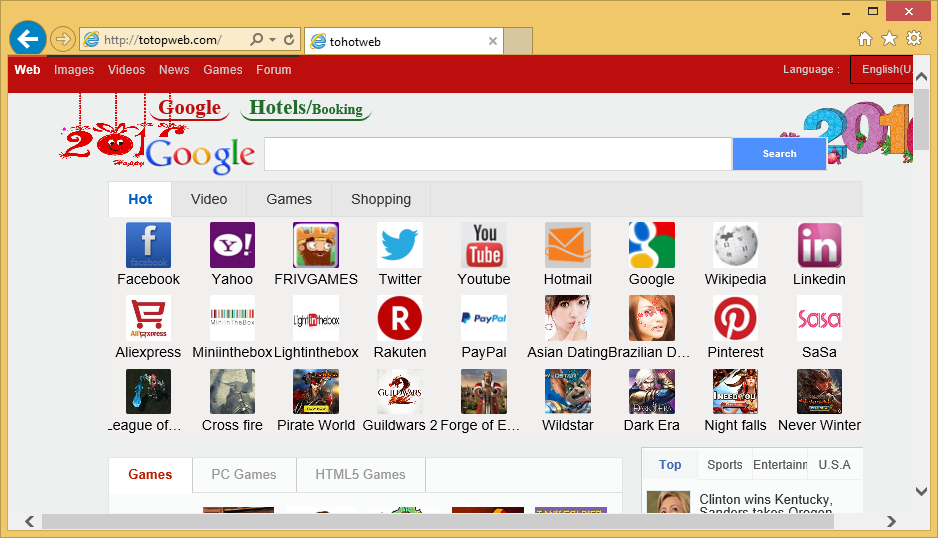The width and height of the screenshot is (938, 538).
Task: Open the Facebook shortcut icon
Action: pos(148,245)
